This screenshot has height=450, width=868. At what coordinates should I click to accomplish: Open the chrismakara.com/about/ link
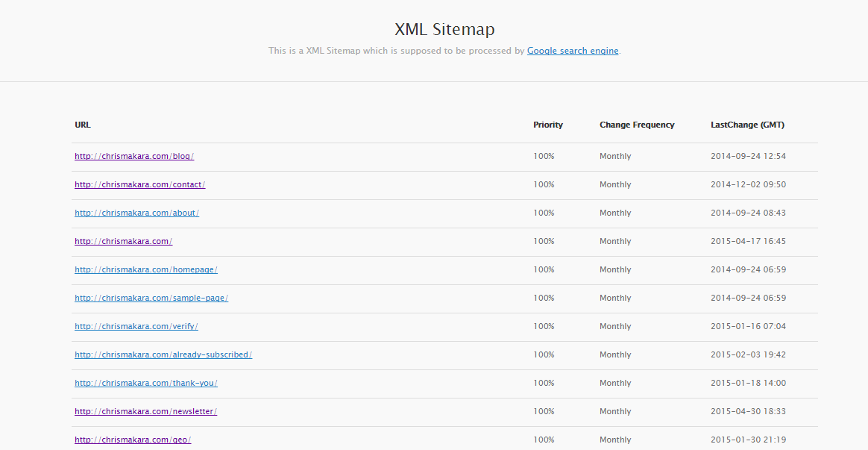pyautogui.click(x=136, y=213)
